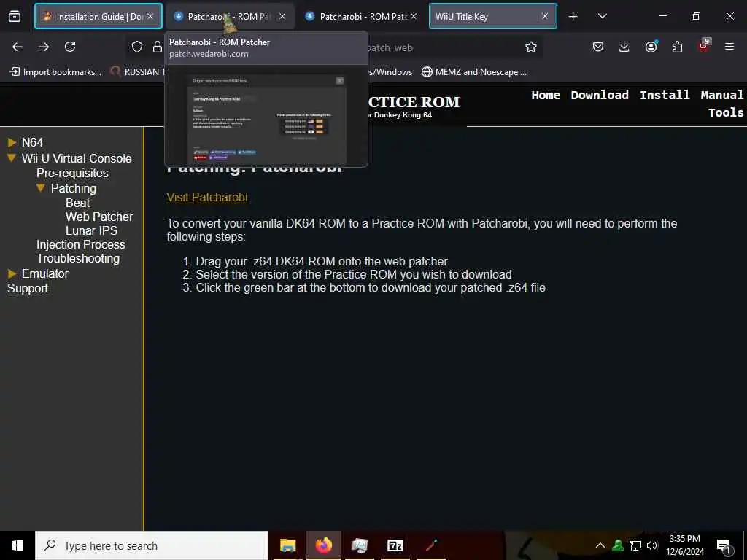Open the MEMZ and Noescape bookmark

click(x=475, y=72)
